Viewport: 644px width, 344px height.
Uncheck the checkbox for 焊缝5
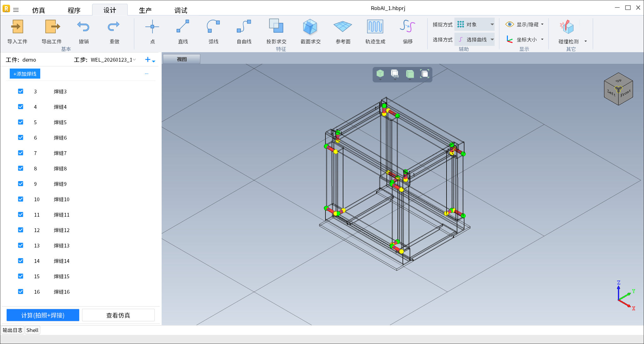point(21,122)
